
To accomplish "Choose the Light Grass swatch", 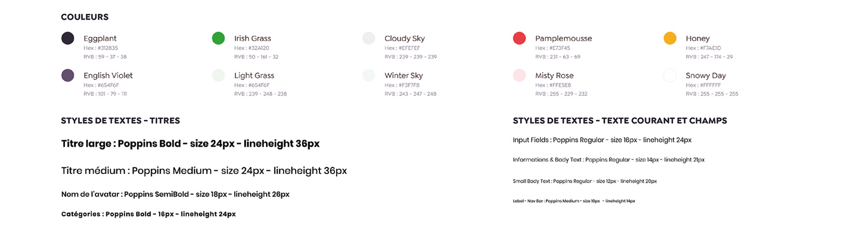I will click(x=218, y=75).
